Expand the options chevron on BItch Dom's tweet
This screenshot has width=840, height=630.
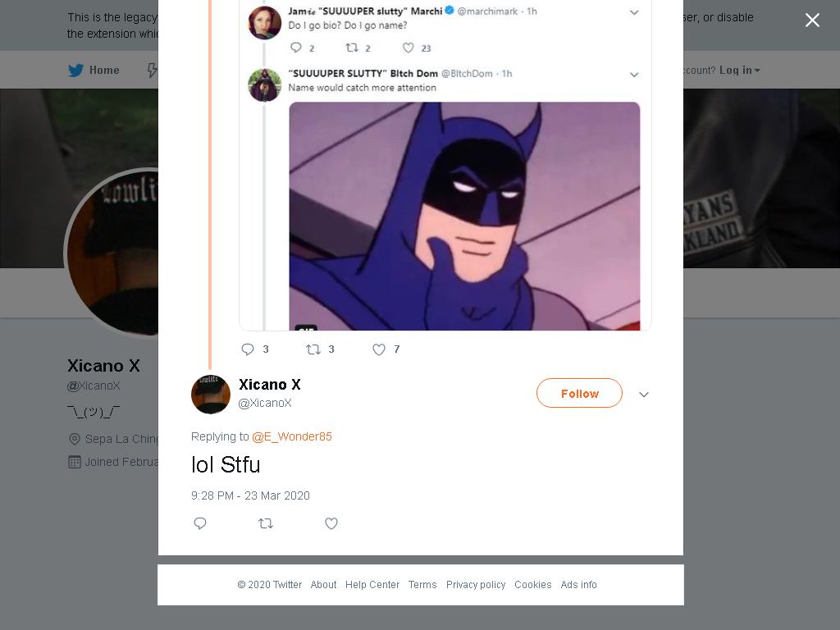(x=634, y=75)
